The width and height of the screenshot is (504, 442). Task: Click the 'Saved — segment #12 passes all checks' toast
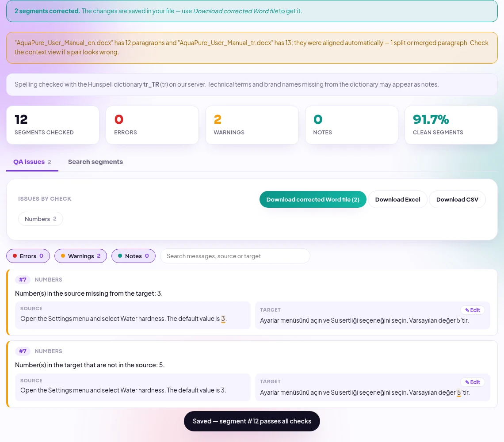252,421
